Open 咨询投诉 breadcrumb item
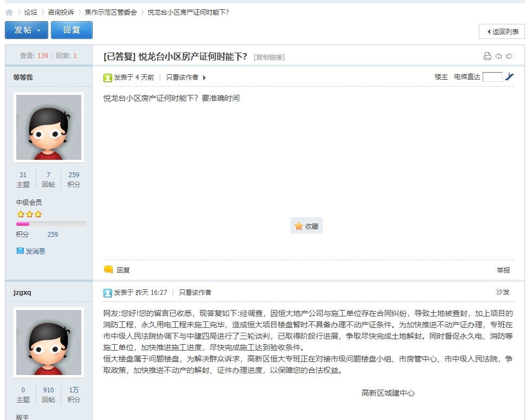 point(61,12)
